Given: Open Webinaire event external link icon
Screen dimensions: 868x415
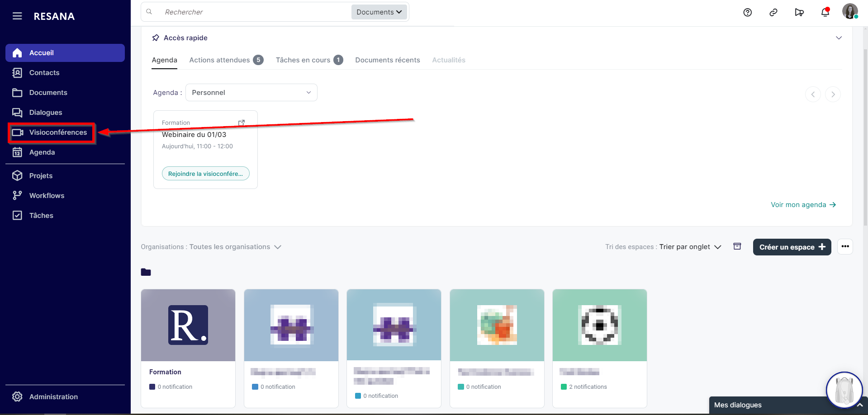Looking at the screenshot, I should (242, 123).
